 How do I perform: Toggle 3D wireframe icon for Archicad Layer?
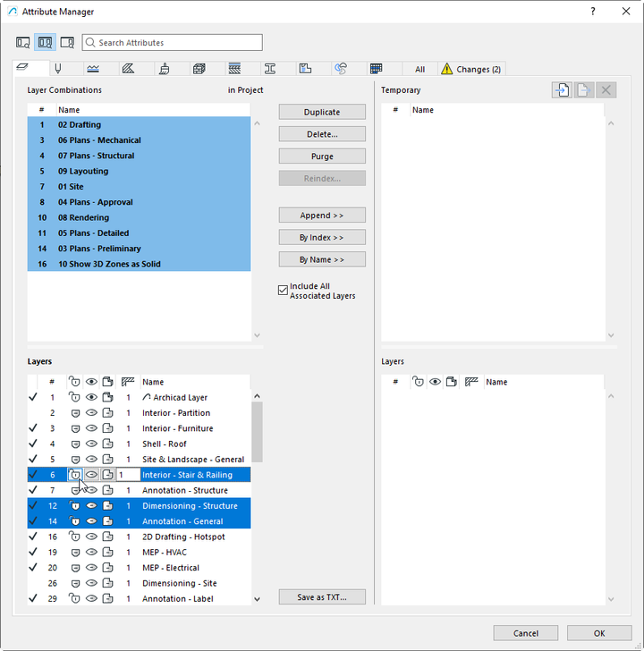point(108,397)
